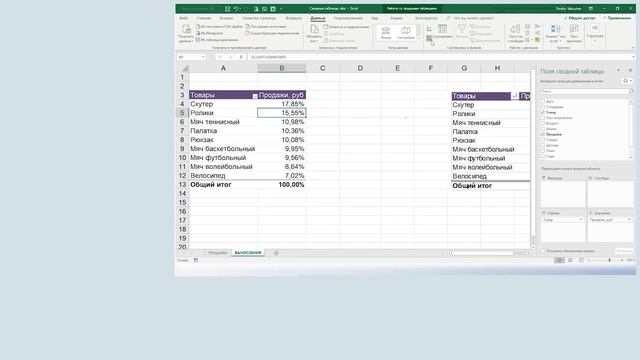Uncheck the Товар field checkbox
Screen dimensions: 640x360
[543, 112]
